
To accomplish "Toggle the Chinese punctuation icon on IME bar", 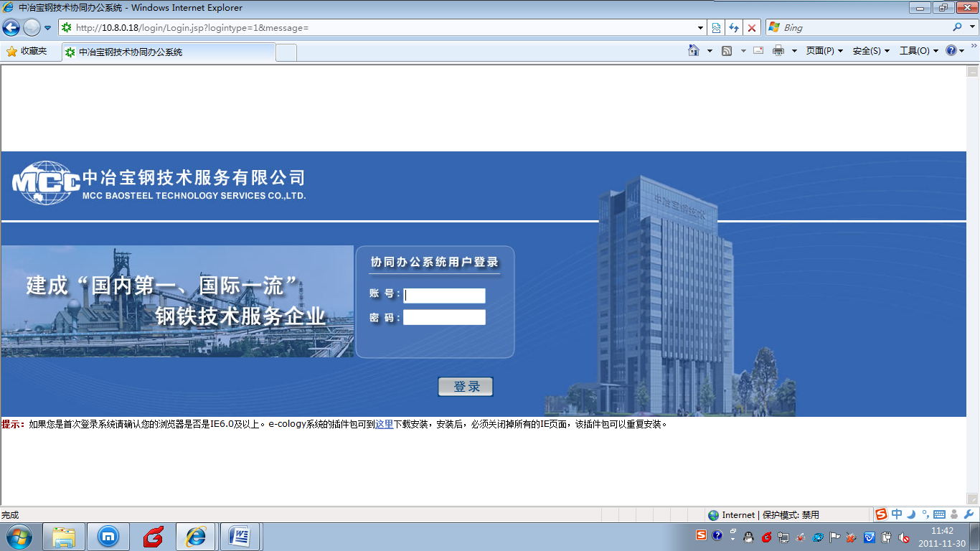I will tap(925, 514).
